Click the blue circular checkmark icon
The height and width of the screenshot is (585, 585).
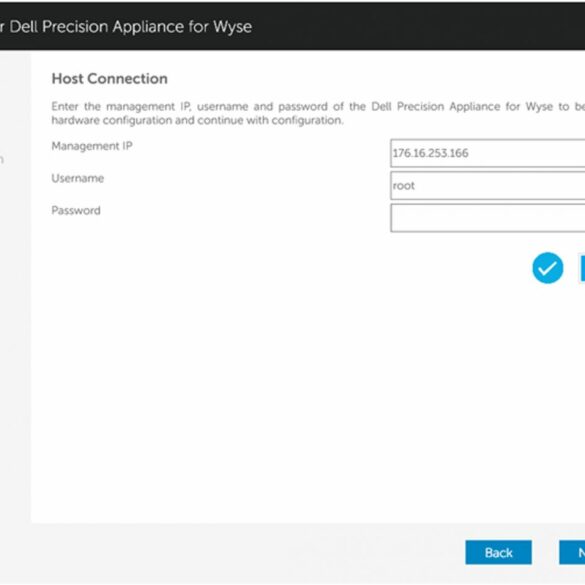[547, 268]
